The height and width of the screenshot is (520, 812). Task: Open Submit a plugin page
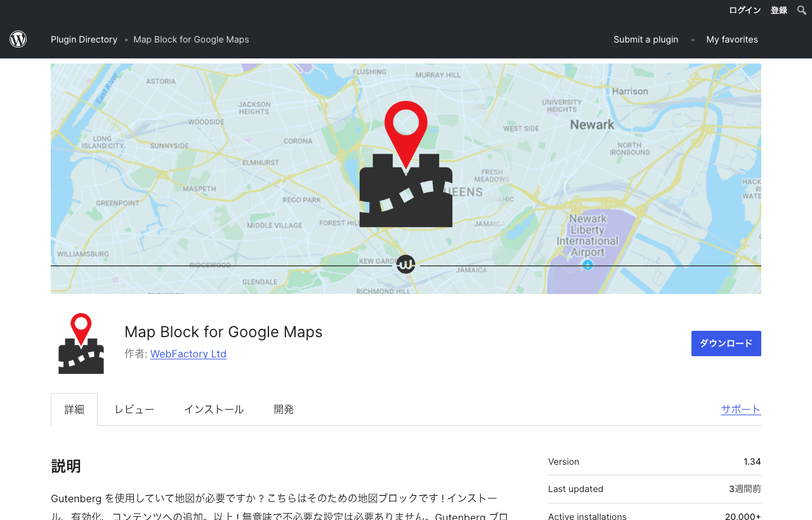[646, 39]
